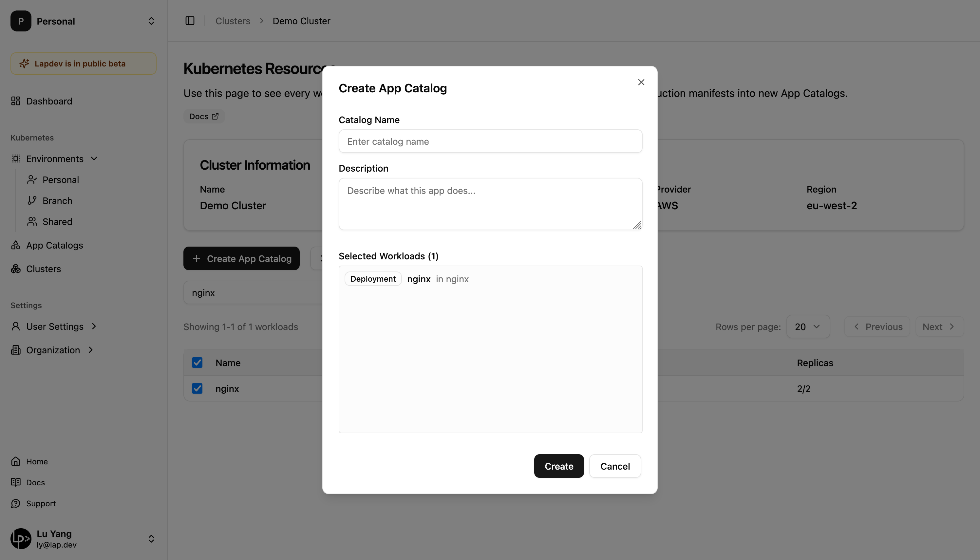Go to Home in sidebar

tap(37, 461)
